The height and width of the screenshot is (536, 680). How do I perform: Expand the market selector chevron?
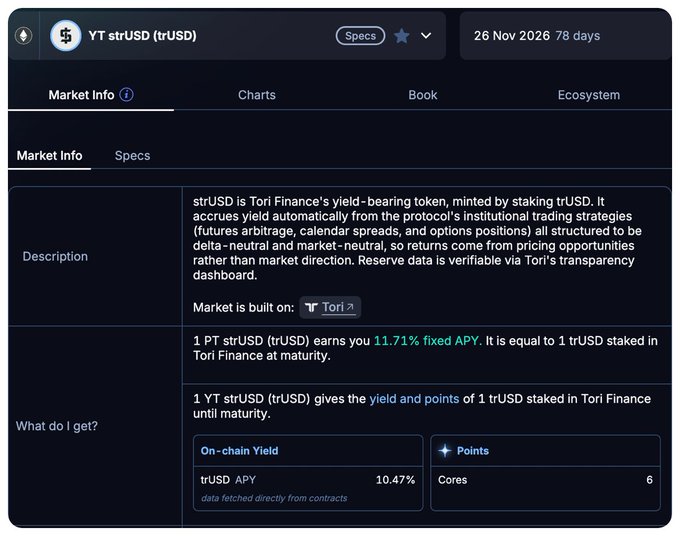[426, 36]
